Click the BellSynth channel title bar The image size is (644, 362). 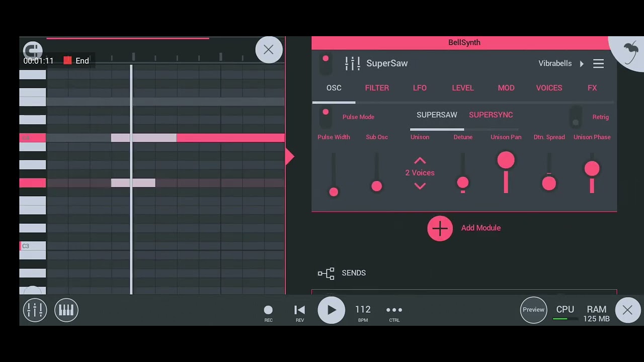click(464, 43)
